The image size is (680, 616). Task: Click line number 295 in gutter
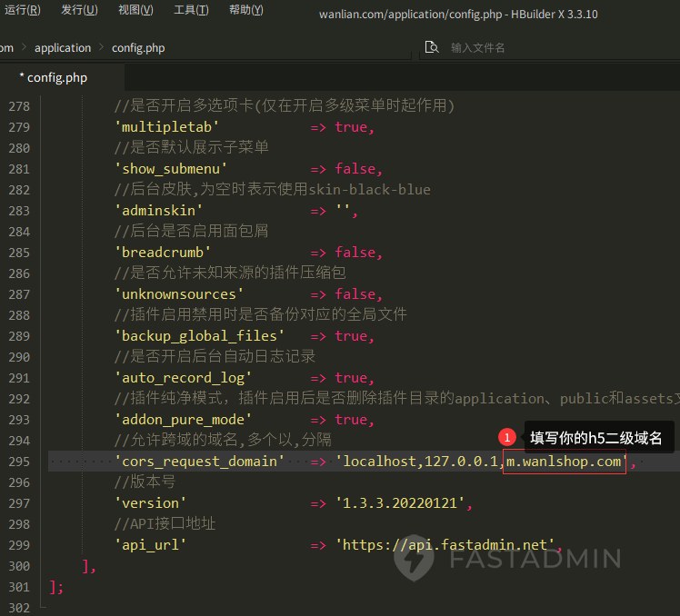[x=19, y=462]
